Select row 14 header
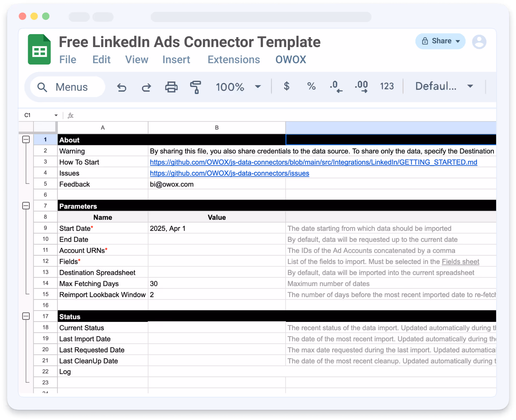Screen dimensions: 516x420 point(45,283)
